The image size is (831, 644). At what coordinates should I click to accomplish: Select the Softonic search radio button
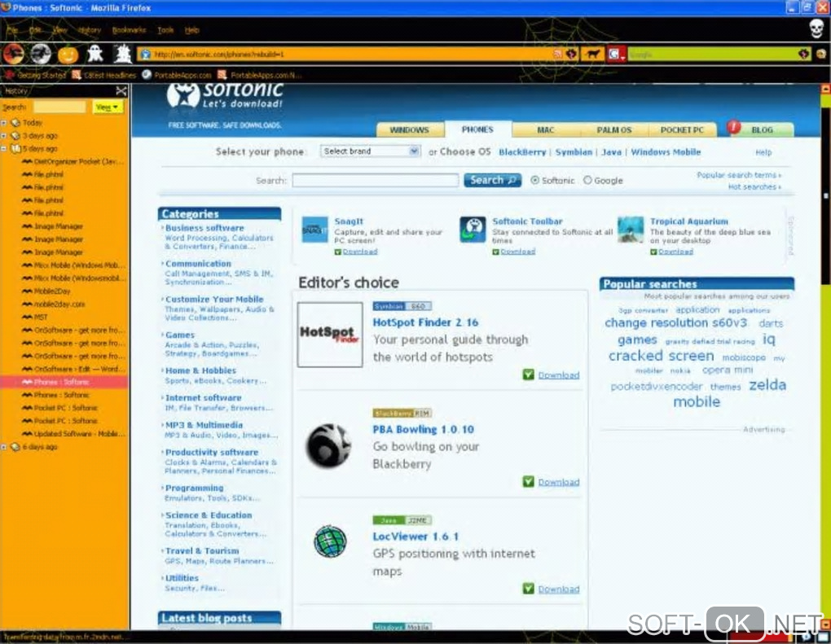click(534, 180)
